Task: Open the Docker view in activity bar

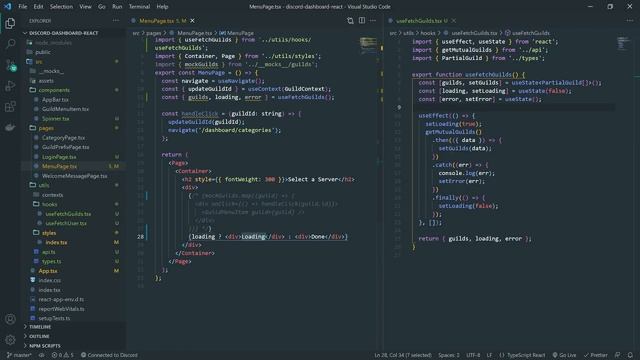Action: (x=10, y=127)
